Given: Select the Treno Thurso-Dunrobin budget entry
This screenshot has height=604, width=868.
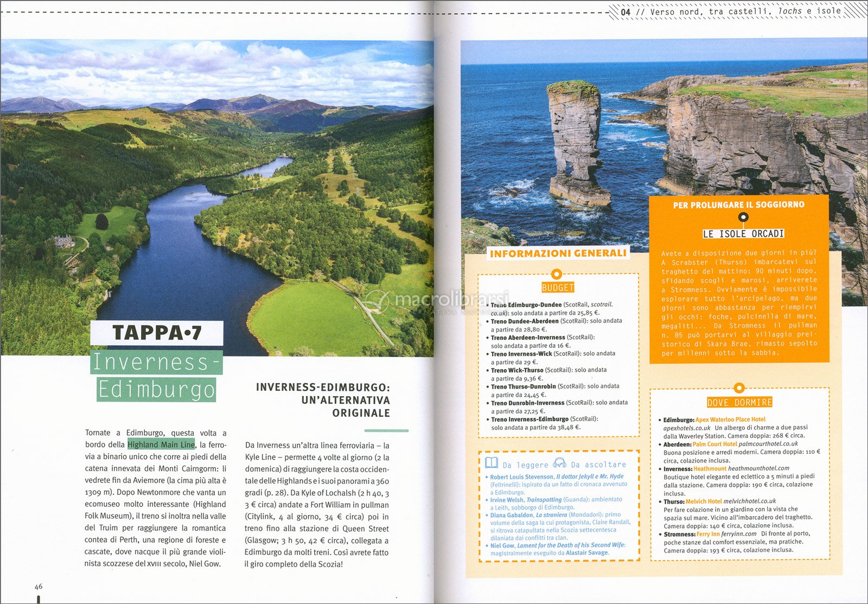Looking at the screenshot, I should coord(552,390).
